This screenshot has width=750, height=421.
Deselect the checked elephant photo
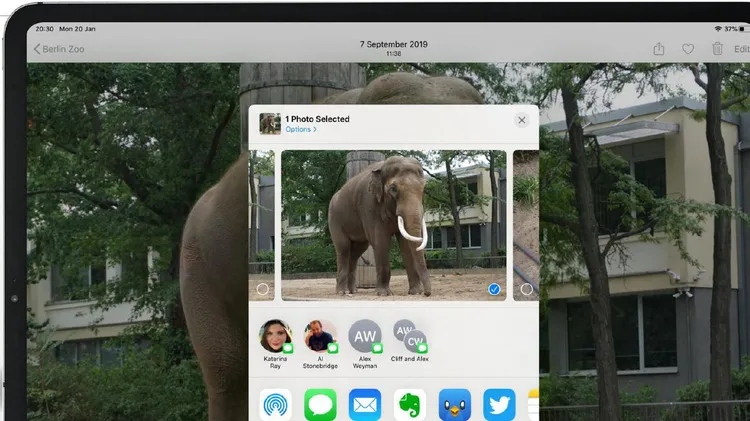point(494,289)
